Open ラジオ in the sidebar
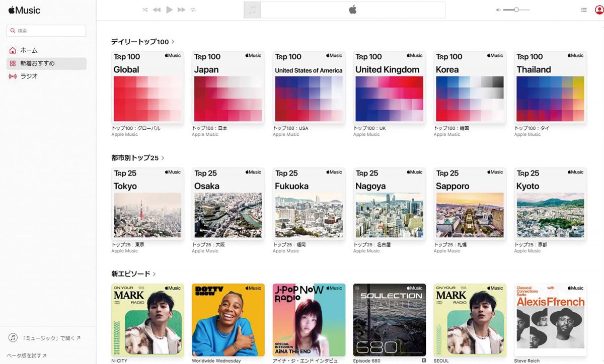The width and height of the screenshot is (604, 364). [x=46, y=76]
